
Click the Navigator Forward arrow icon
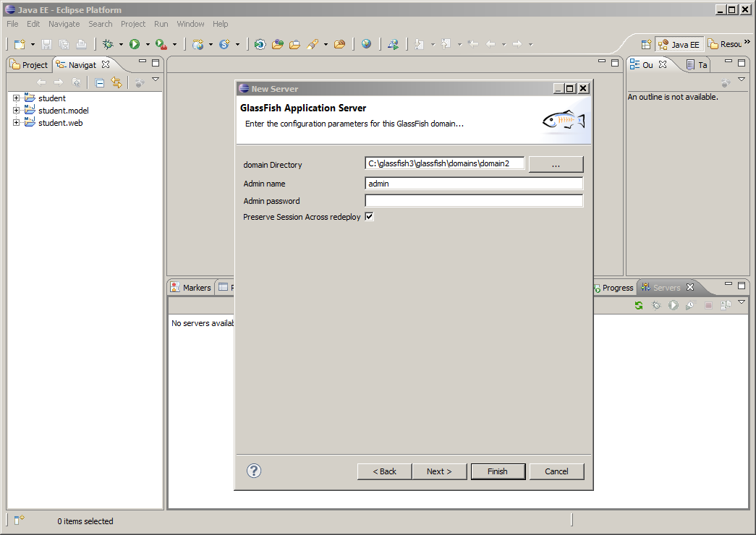pos(59,83)
